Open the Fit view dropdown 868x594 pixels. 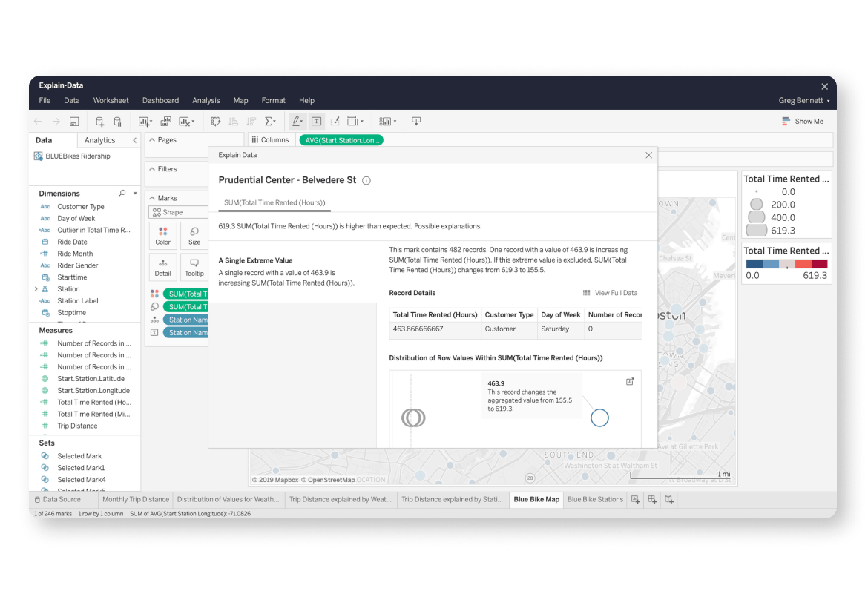355,121
